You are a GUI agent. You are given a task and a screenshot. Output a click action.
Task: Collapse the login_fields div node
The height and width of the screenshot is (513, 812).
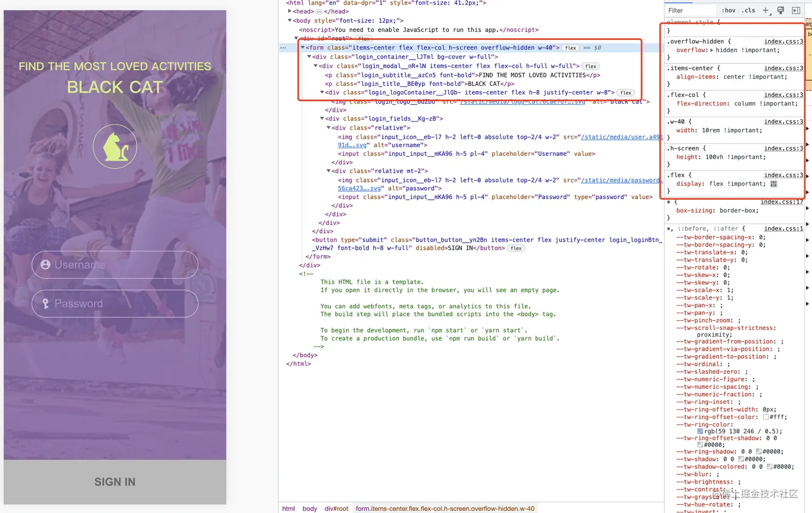pos(322,119)
